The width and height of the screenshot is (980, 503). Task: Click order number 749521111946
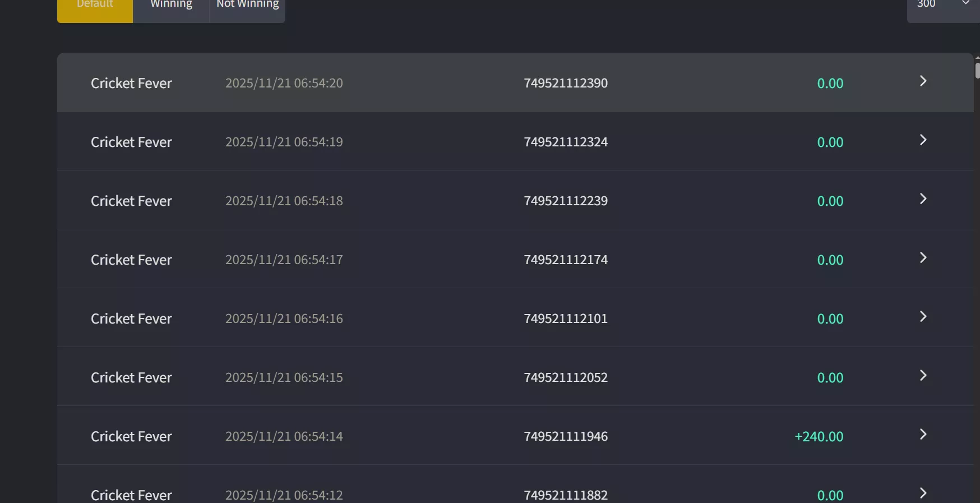coord(566,436)
